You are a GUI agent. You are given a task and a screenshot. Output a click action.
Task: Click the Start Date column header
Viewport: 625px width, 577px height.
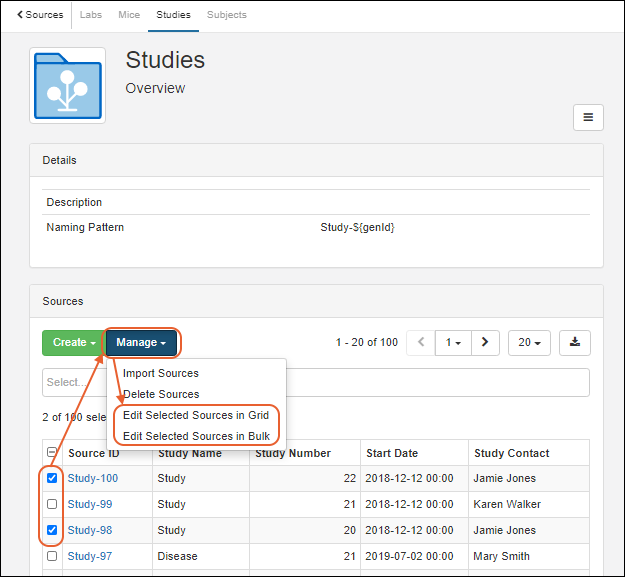392,453
